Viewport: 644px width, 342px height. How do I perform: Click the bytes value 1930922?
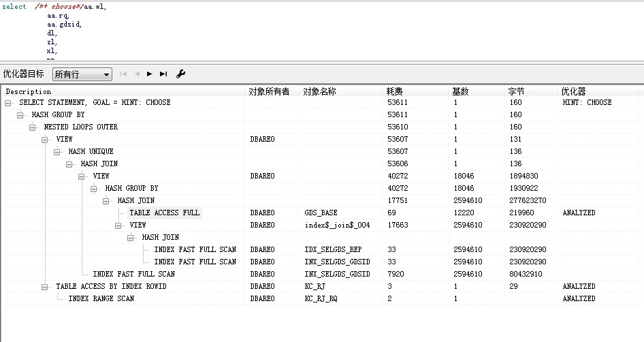tap(524, 188)
